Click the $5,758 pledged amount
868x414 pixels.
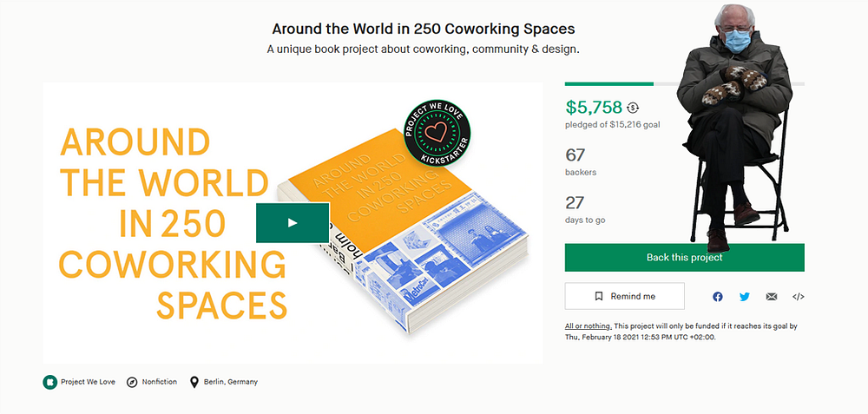594,108
